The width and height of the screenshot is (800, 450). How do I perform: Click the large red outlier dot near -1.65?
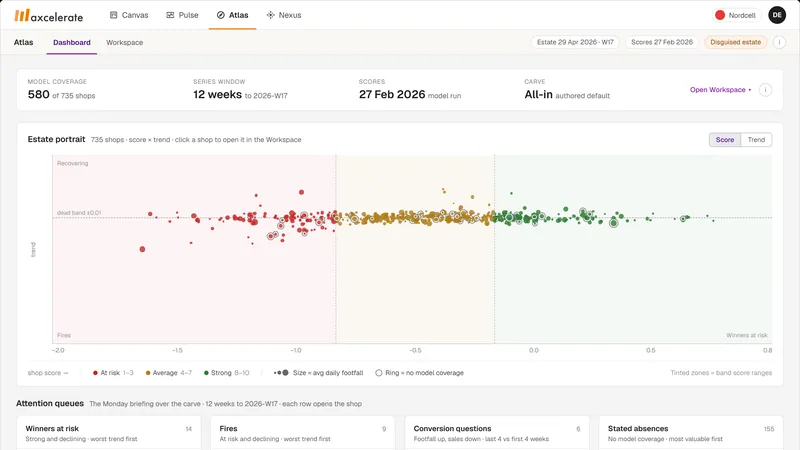[x=142, y=249]
